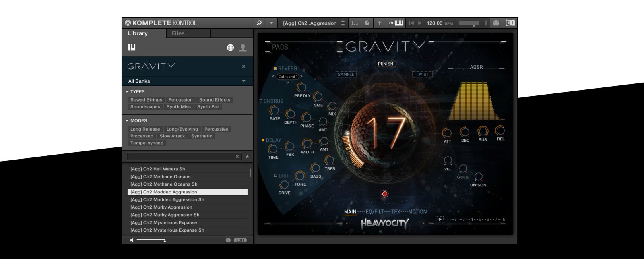Select the Tempo-synced mode tag
This screenshot has width=644, height=259.
(x=147, y=143)
